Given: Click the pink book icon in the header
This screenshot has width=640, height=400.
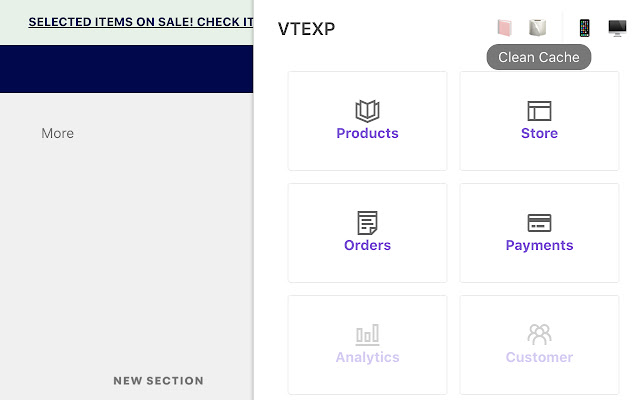Looking at the screenshot, I should (504, 28).
